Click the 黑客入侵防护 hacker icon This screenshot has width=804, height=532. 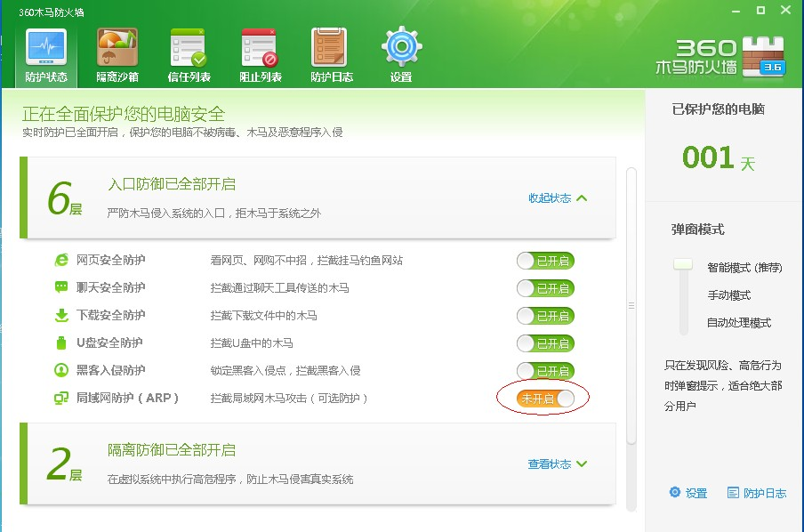pyautogui.click(x=61, y=370)
